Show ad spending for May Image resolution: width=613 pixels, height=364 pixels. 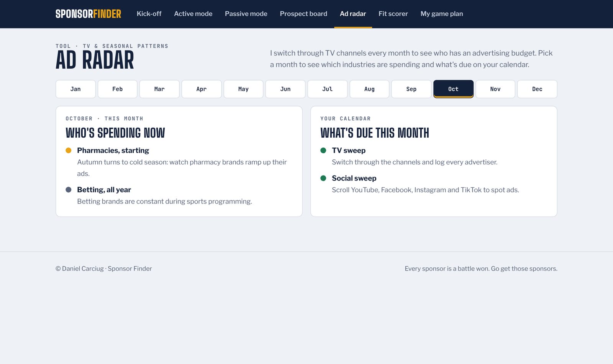point(243,89)
